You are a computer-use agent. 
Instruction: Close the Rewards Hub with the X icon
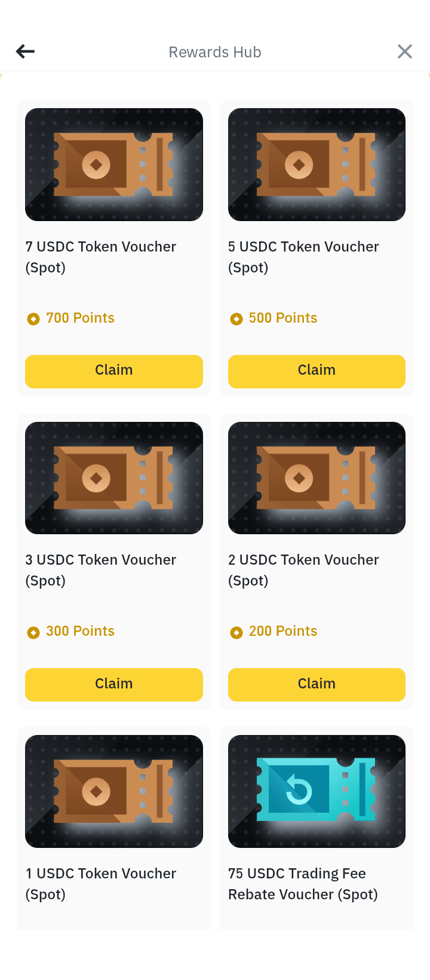(405, 51)
